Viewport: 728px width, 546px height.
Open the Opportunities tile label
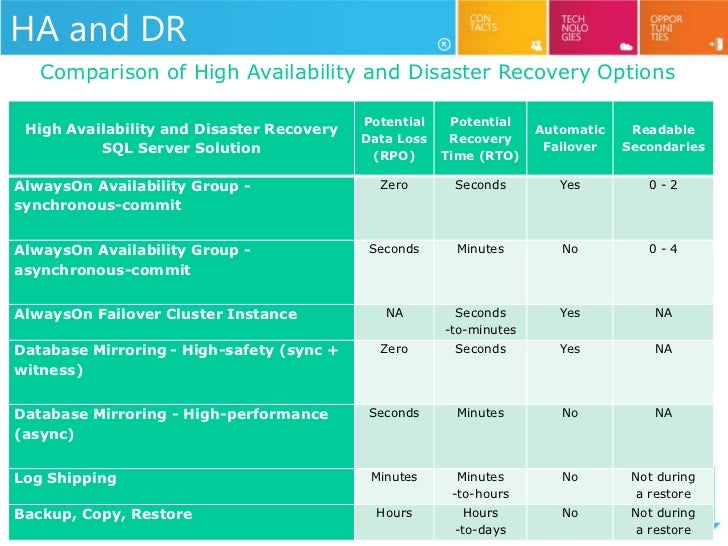click(x=666, y=28)
